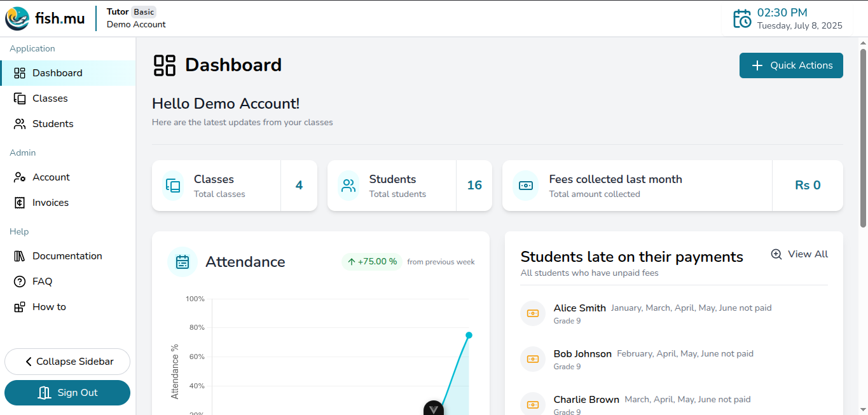Click the magnifier icon beside View All

tap(776, 254)
